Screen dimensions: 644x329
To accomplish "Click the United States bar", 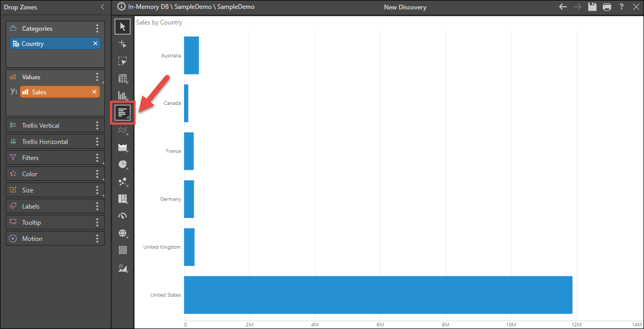I will pyautogui.click(x=378, y=295).
